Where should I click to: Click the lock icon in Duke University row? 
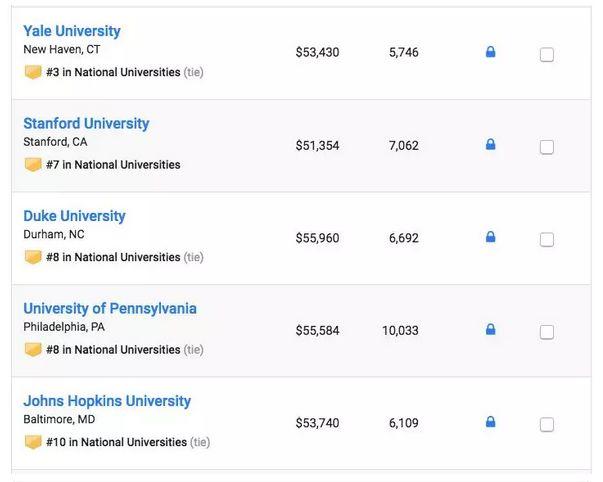[490, 237]
